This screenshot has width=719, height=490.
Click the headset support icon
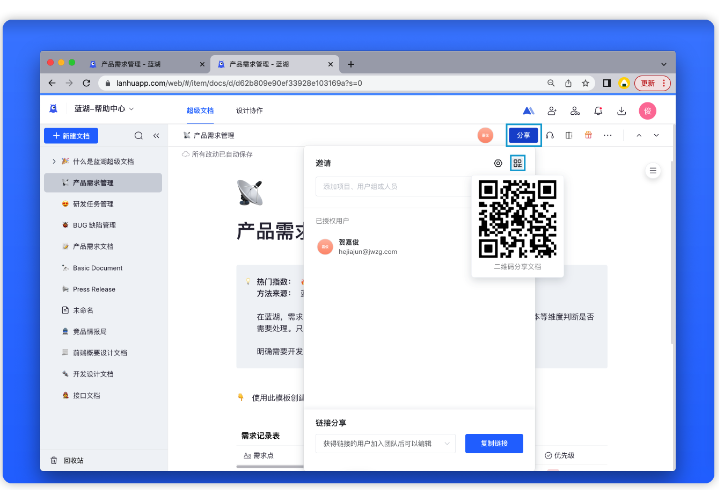coord(550,135)
